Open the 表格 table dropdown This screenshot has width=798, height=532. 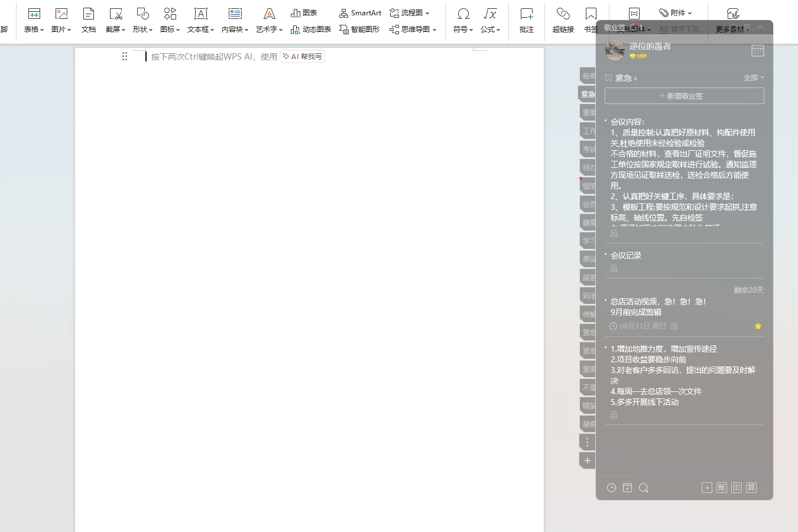coord(34,20)
